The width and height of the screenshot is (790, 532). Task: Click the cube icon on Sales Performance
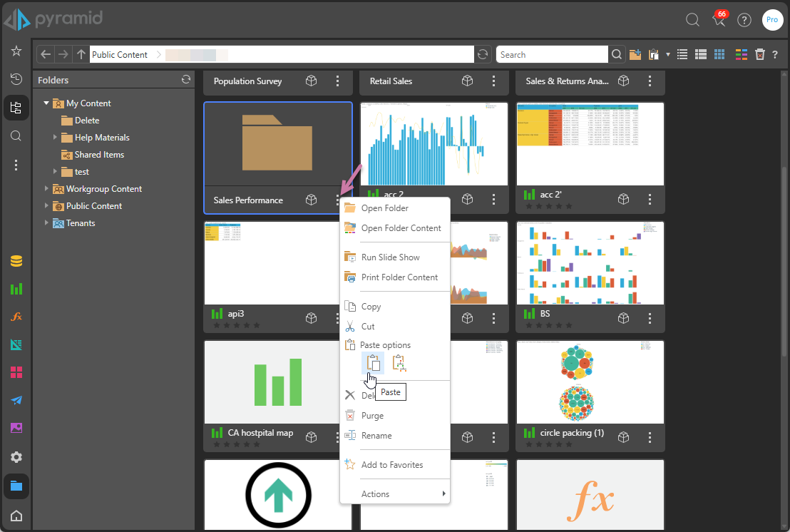[x=311, y=200]
